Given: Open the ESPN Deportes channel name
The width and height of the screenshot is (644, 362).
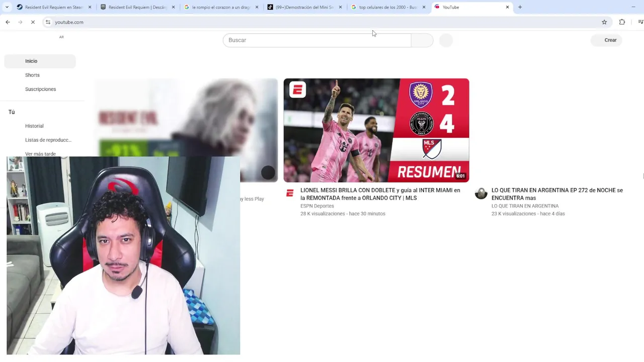Looking at the screenshot, I should (317, 206).
